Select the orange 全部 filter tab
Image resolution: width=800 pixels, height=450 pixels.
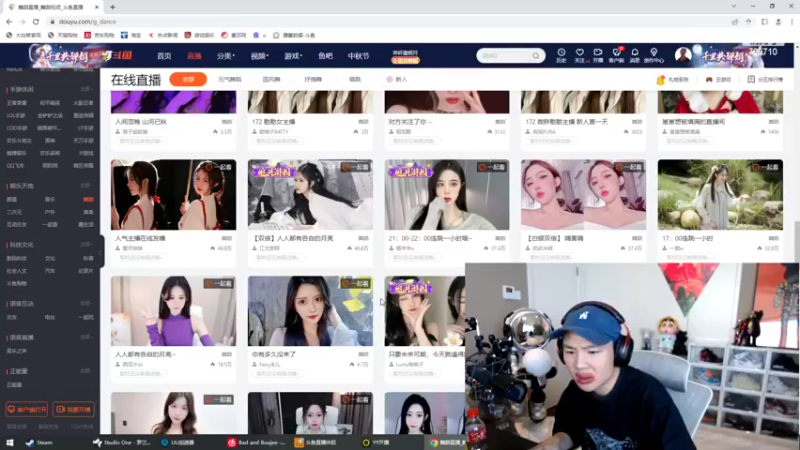pyautogui.click(x=188, y=80)
